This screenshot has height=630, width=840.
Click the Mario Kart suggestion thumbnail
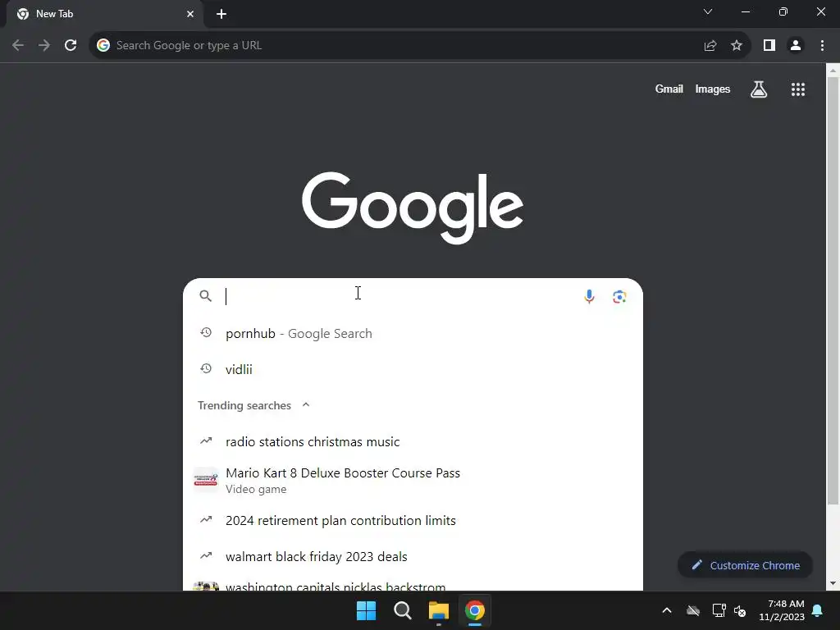(x=206, y=480)
